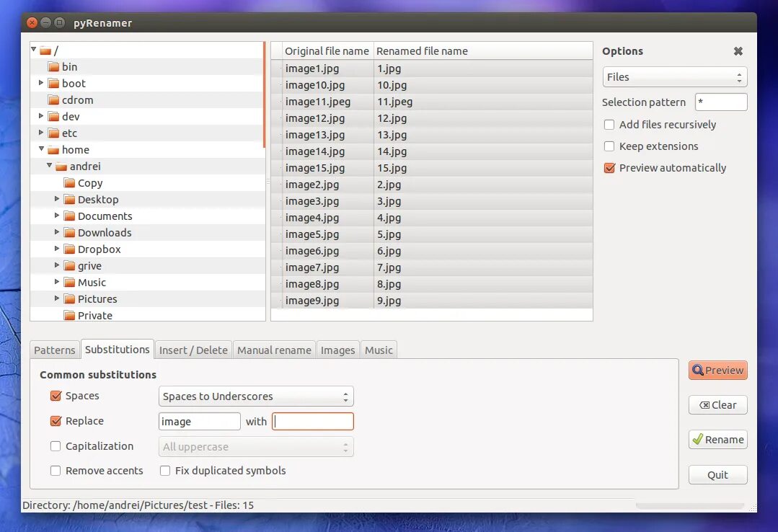778x532 pixels.
Task: Click the 'with' replacement field
Action: (313, 421)
